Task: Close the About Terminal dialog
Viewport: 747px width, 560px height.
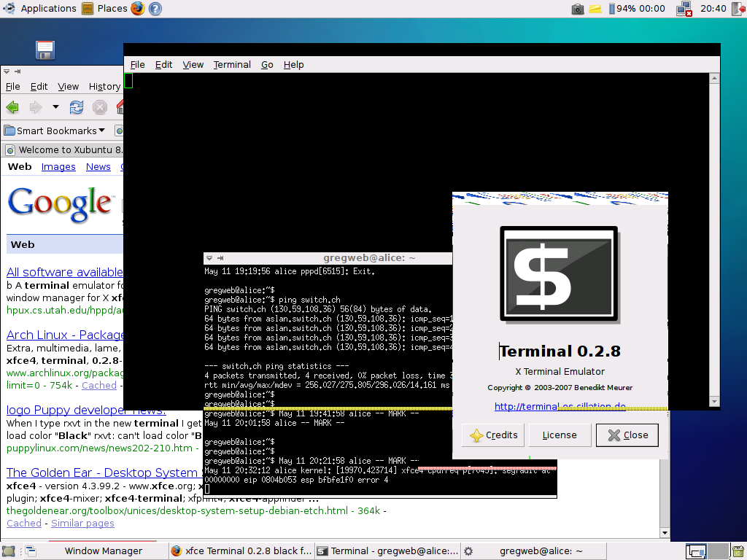Action: click(627, 435)
